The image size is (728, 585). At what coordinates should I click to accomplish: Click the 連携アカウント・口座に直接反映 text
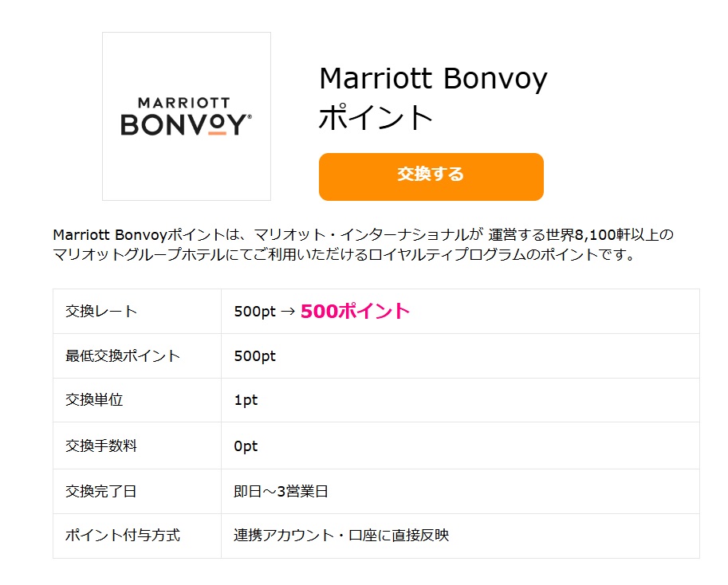(x=341, y=536)
